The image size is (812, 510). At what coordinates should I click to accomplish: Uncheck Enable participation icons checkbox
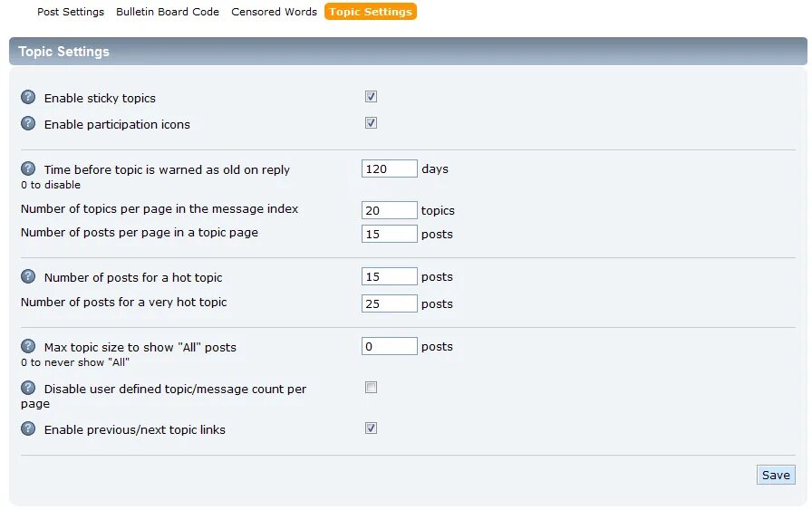[x=371, y=123]
